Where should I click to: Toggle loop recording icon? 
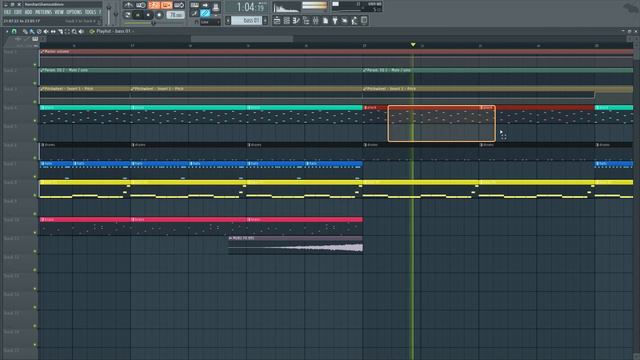[x=179, y=5]
